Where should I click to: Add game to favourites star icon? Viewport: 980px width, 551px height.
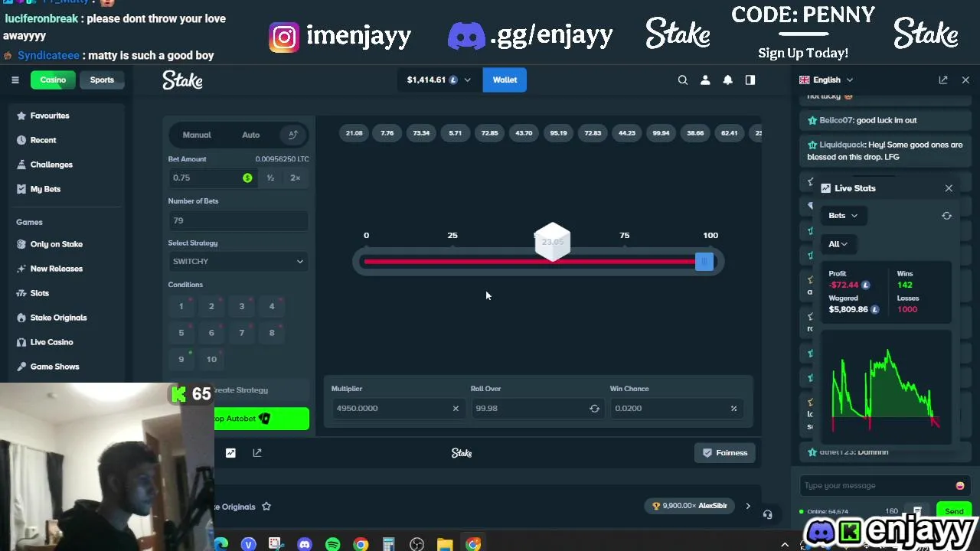[x=266, y=507]
